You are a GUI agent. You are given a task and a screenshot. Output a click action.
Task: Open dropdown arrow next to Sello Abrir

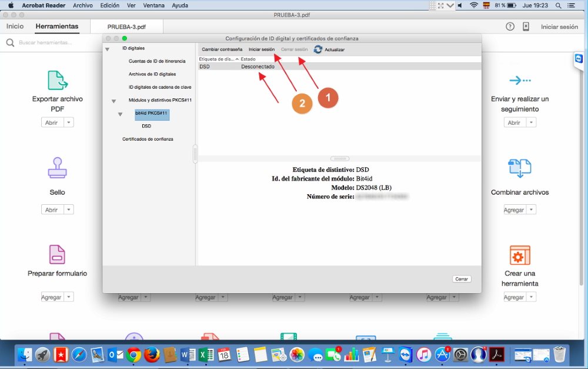click(x=69, y=210)
